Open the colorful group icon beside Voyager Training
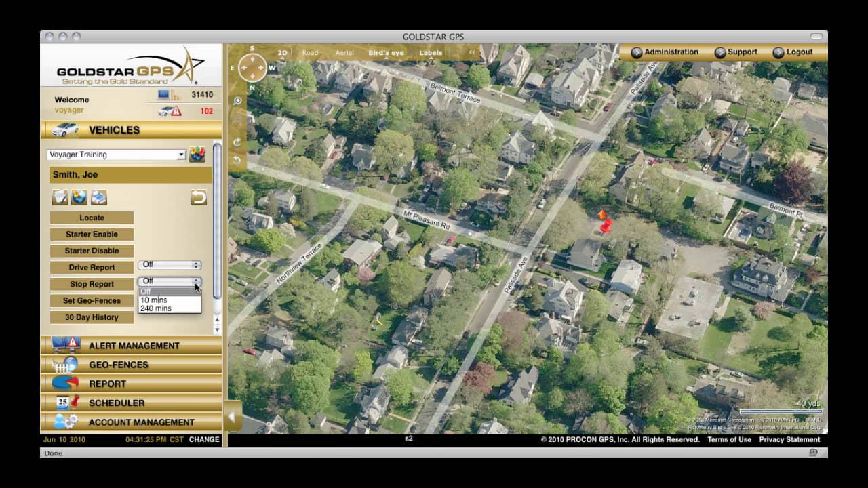Screen dimensions: 868x488 tap(197, 155)
